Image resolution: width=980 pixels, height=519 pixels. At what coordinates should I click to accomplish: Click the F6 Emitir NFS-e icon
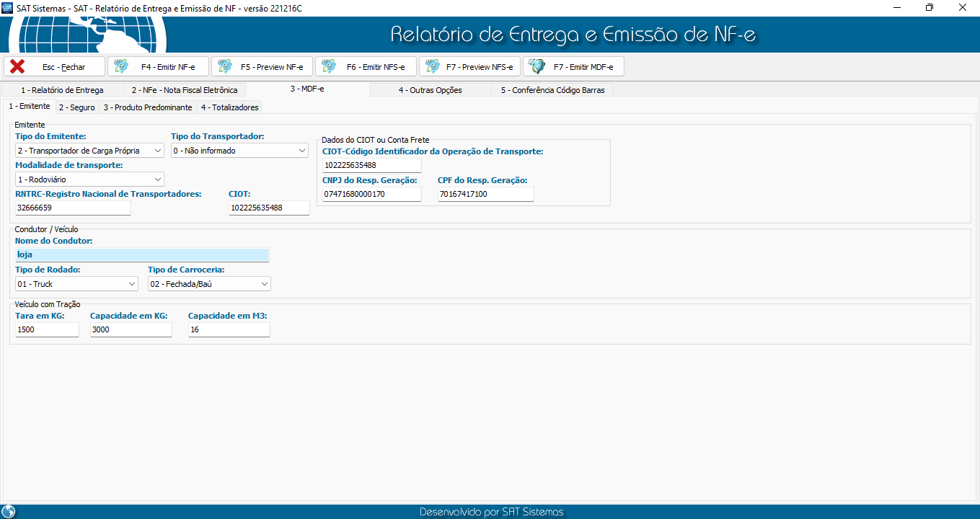click(329, 67)
